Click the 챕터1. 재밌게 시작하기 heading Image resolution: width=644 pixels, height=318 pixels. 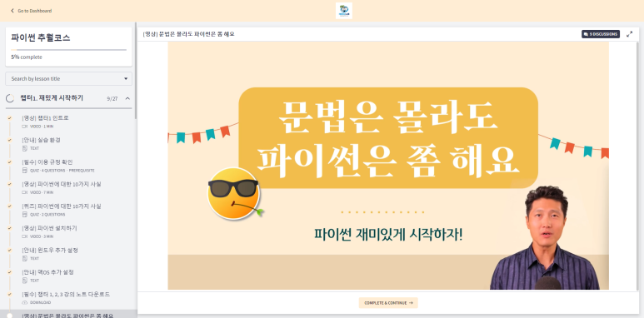[52, 98]
